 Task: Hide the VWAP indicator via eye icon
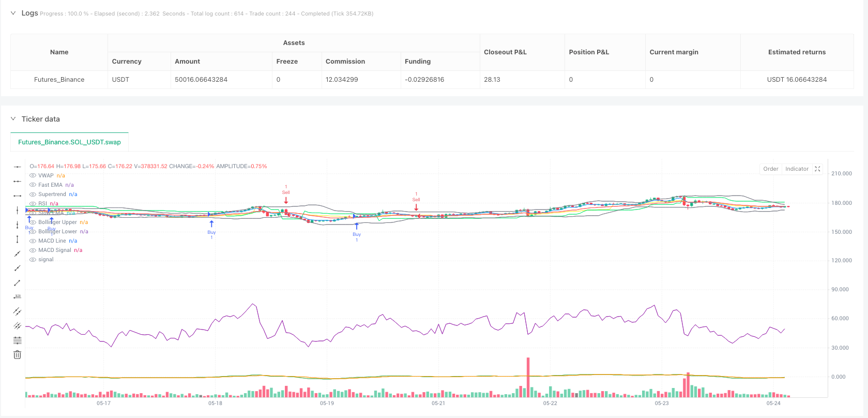click(x=33, y=176)
